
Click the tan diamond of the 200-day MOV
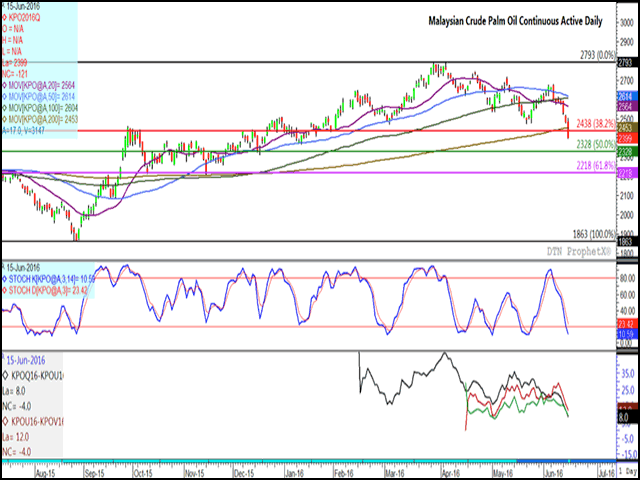[5, 119]
